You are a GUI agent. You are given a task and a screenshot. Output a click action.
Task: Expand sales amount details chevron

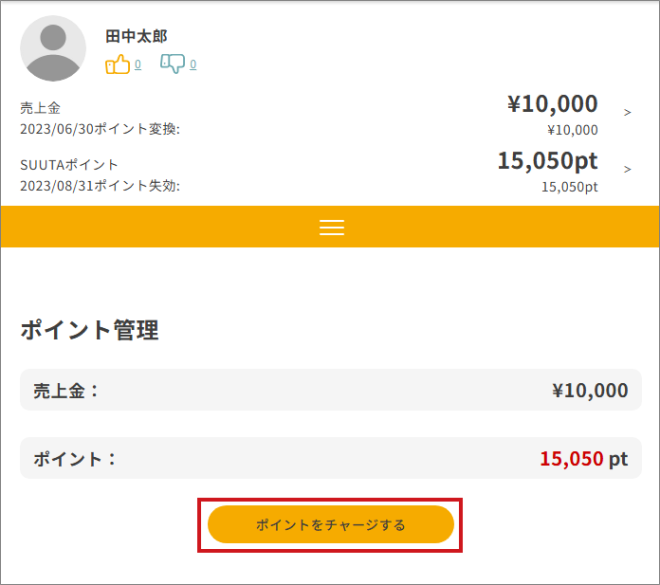[x=627, y=112]
